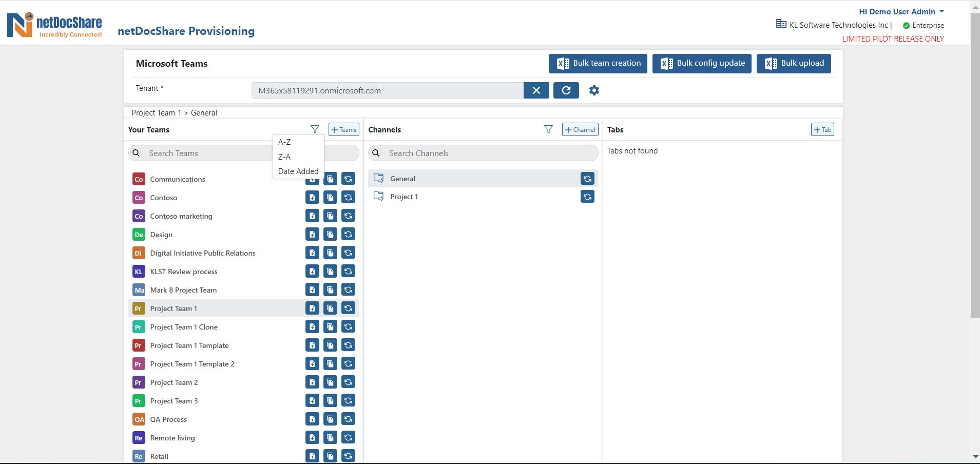Image resolution: width=980 pixels, height=464 pixels.
Task: Clear the selected tenant with X button
Action: (536, 90)
